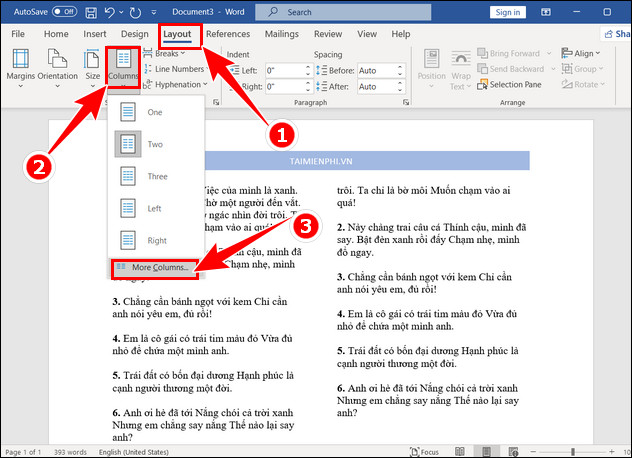
Task: Change the English (United States) language setting
Action: 134,452
